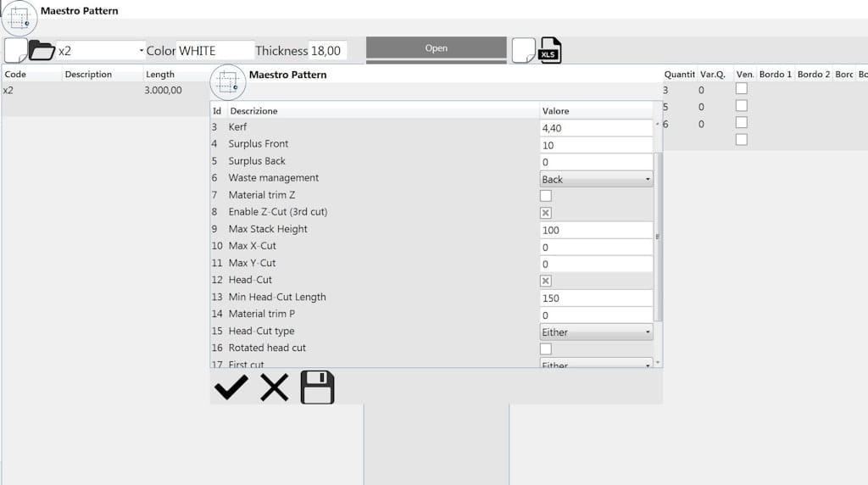Click the Length column header
868x485 pixels.
160,75
